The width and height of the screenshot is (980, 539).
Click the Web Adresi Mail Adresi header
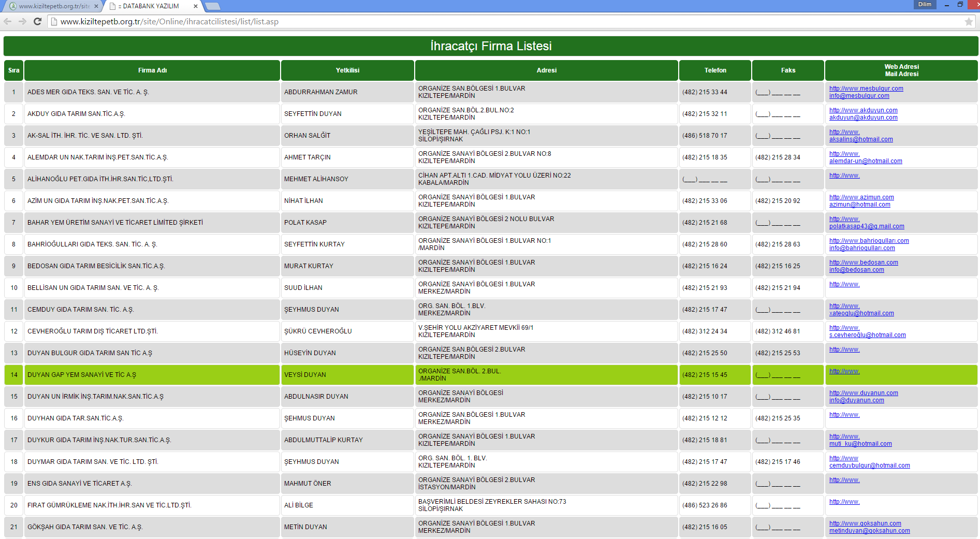(901, 70)
